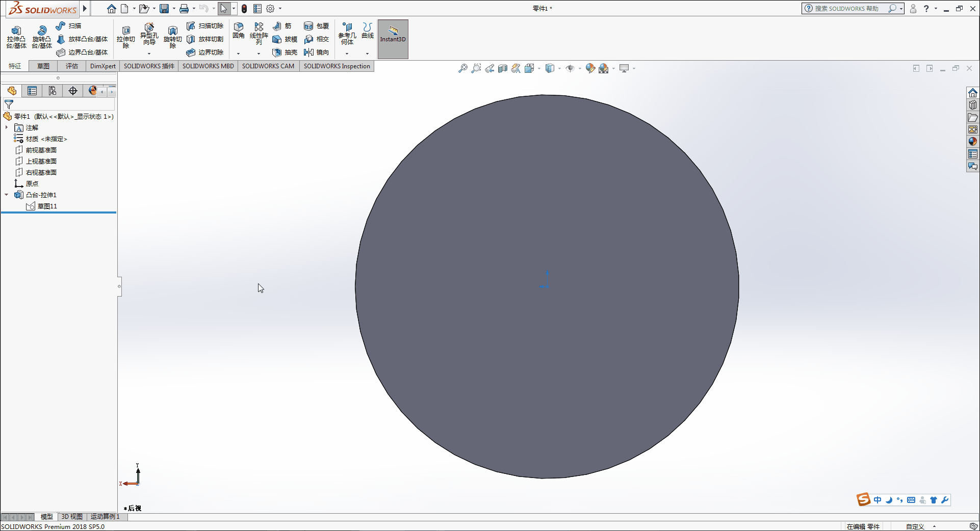Open the Curves dropdown arrow
The image size is (980, 531).
coord(368,54)
